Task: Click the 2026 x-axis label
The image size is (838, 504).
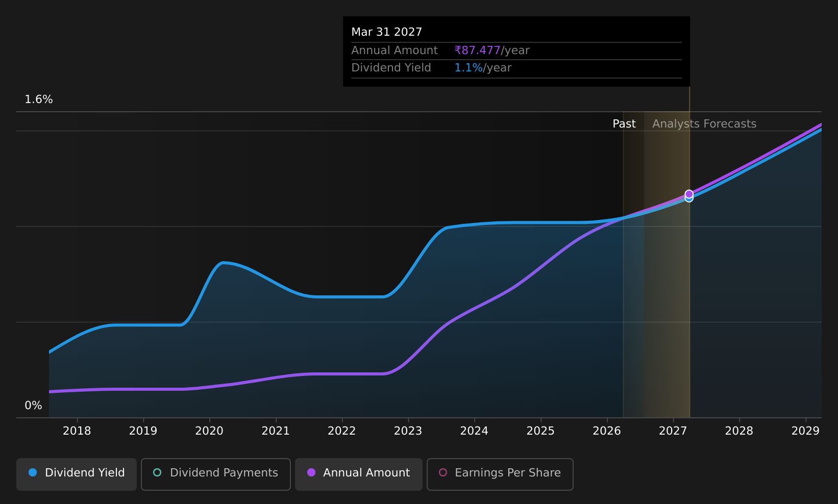Action: point(607,431)
